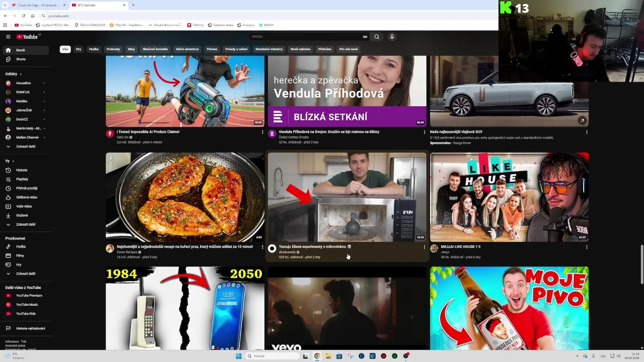
Task: Open YouTube Premium from sidebar
Action: point(25,296)
